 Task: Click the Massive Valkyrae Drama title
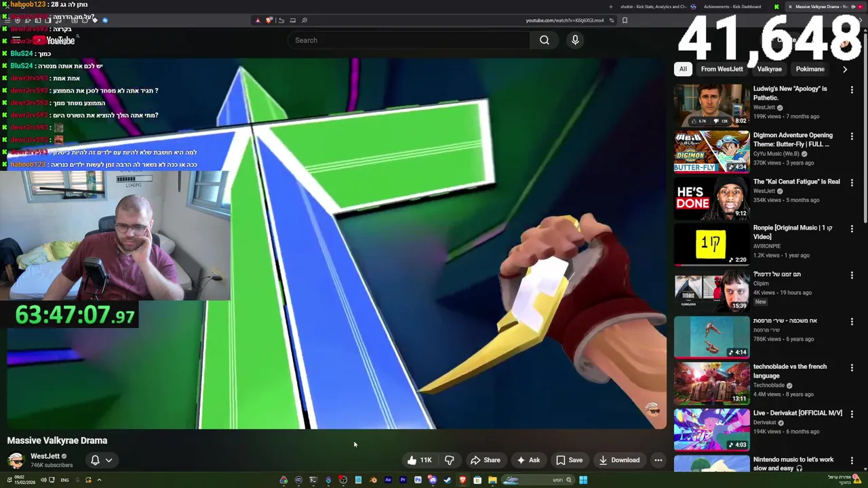57,441
